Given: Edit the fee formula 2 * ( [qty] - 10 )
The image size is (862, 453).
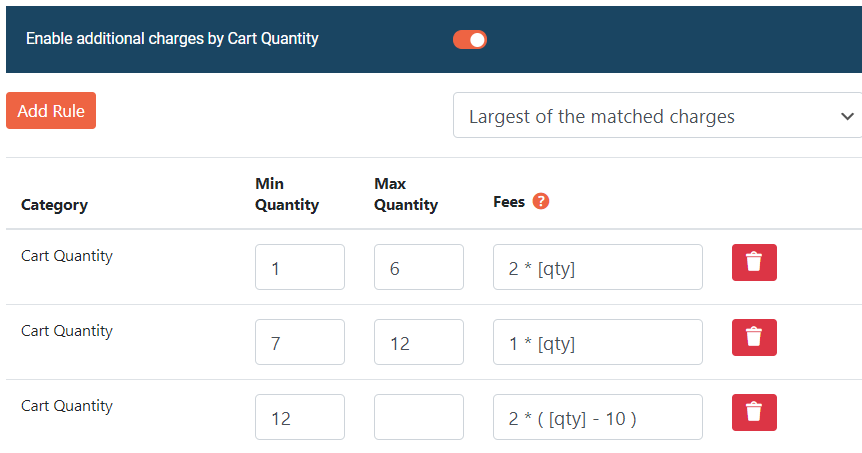Looking at the screenshot, I should coord(598,418).
